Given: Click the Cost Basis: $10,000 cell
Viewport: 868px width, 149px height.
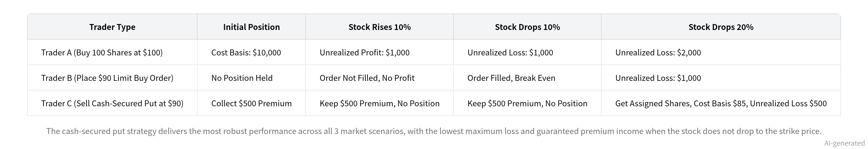Looking at the screenshot, I should (x=246, y=52).
